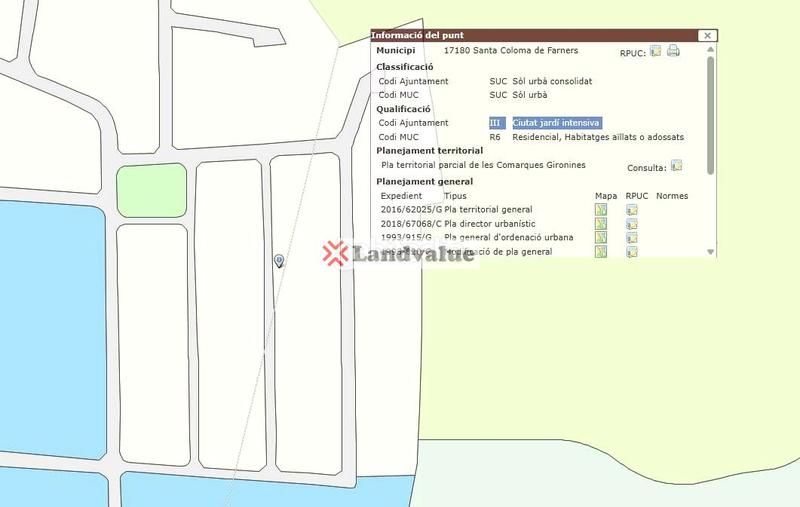Image resolution: width=800 pixels, height=507 pixels.
Task: Open Mapa icon for Pla territorial general
Action: coord(601,210)
